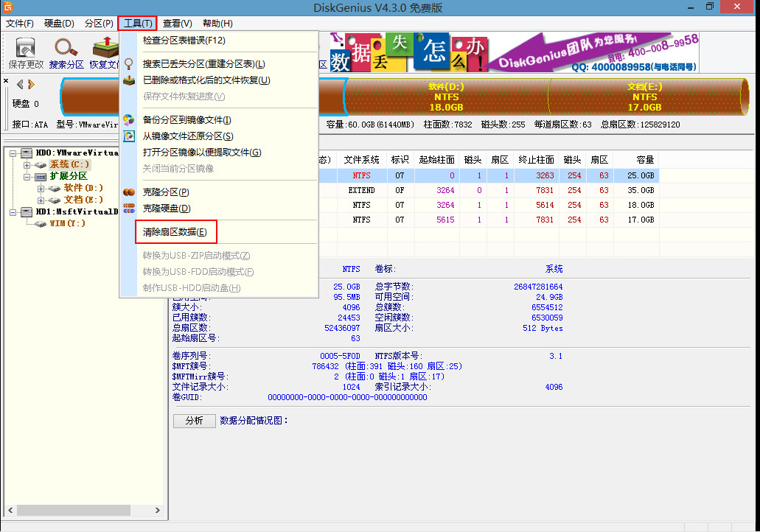Image resolution: width=760 pixels, height=532 pixels.
Task: Click the 分析 button
Action: tap(195, 421)
